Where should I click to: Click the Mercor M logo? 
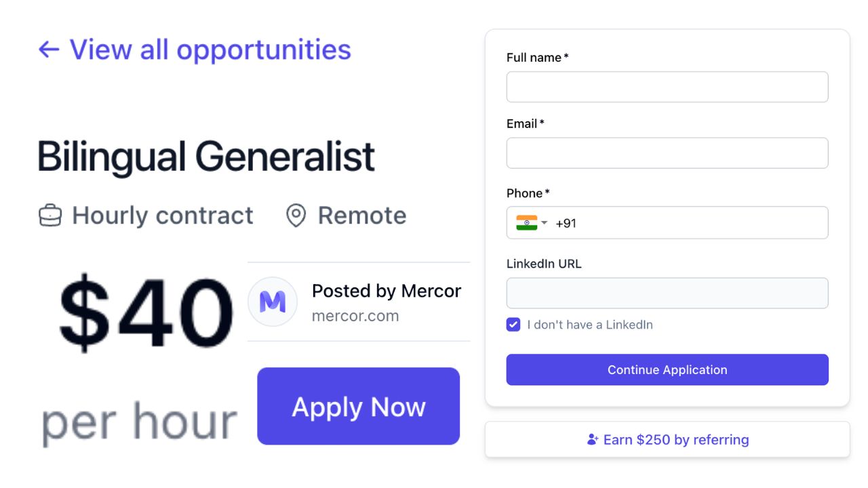[x=272, y=302]
